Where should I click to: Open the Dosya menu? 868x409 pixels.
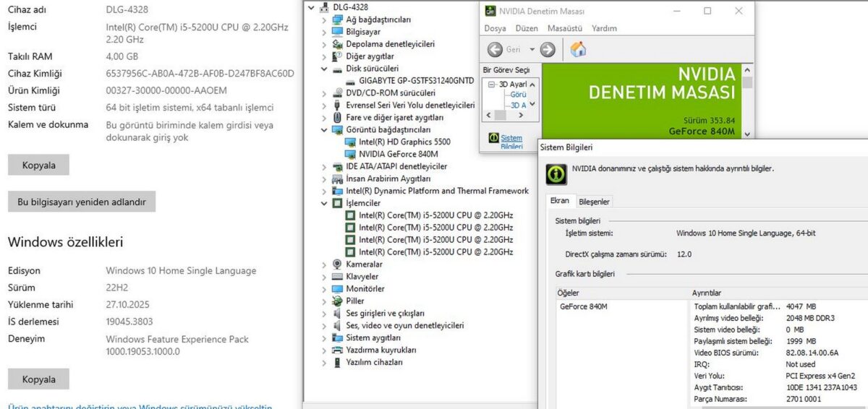tap(495, 28)
